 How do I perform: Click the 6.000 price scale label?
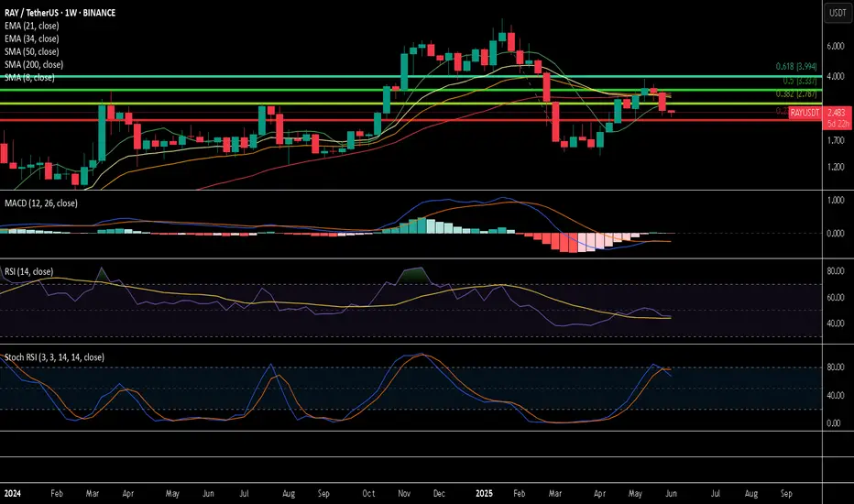(836, 47)
